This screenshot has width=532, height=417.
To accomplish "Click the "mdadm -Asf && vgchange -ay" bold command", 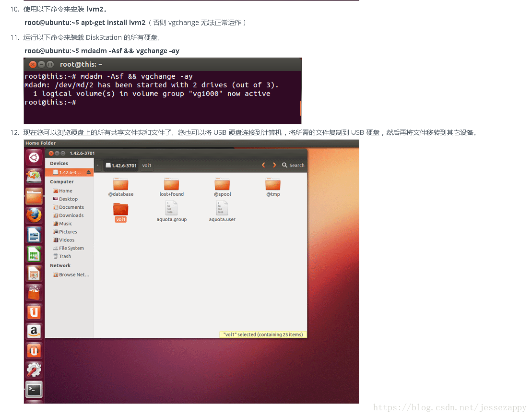I will tap(130, 51).
